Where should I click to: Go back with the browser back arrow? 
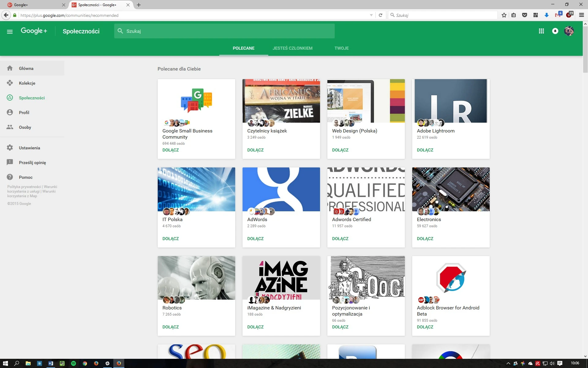pyautogui.click(x=6, y=15)
